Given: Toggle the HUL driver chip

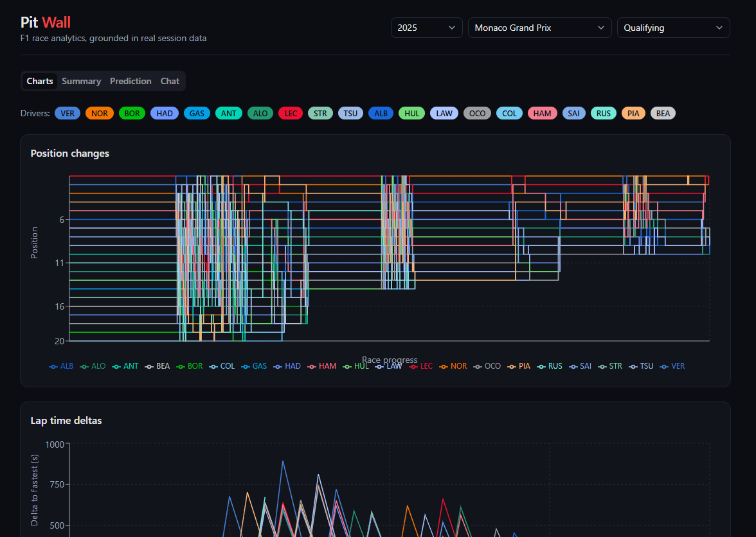Looking at the screenshot, I should [x=411, y=113].
